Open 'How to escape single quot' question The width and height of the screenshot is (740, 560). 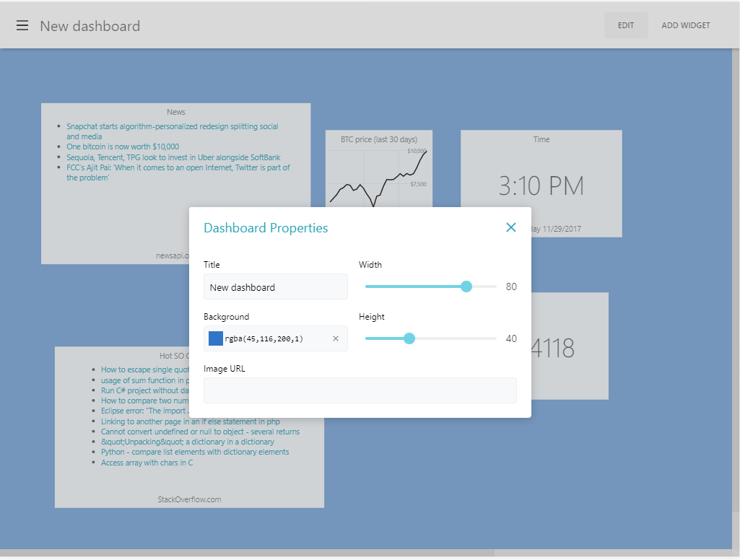[145, 369]
